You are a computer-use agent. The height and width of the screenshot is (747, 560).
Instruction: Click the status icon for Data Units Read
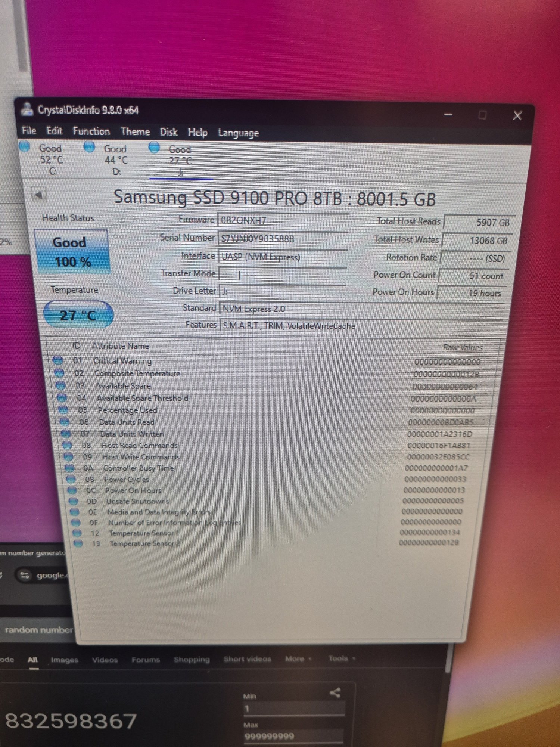(65, 422)
